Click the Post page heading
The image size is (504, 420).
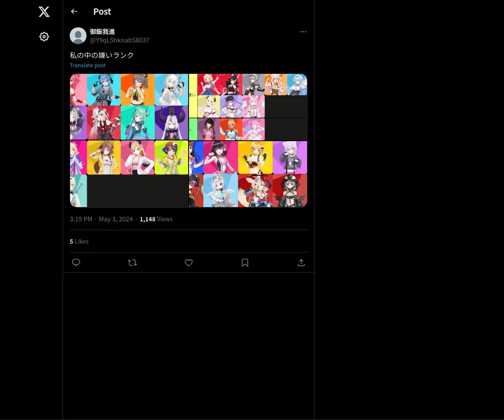[102, 11]
